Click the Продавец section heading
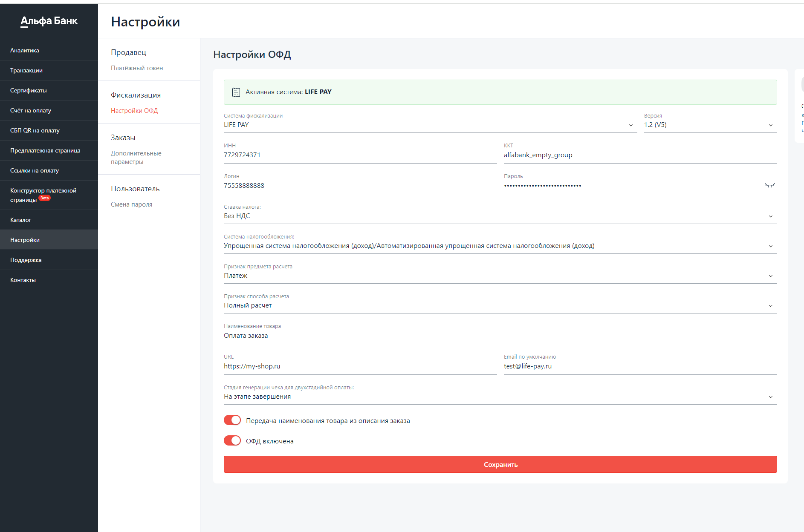Screen dimensions: 804x532 pyautogui.click(x=128, y=52)
